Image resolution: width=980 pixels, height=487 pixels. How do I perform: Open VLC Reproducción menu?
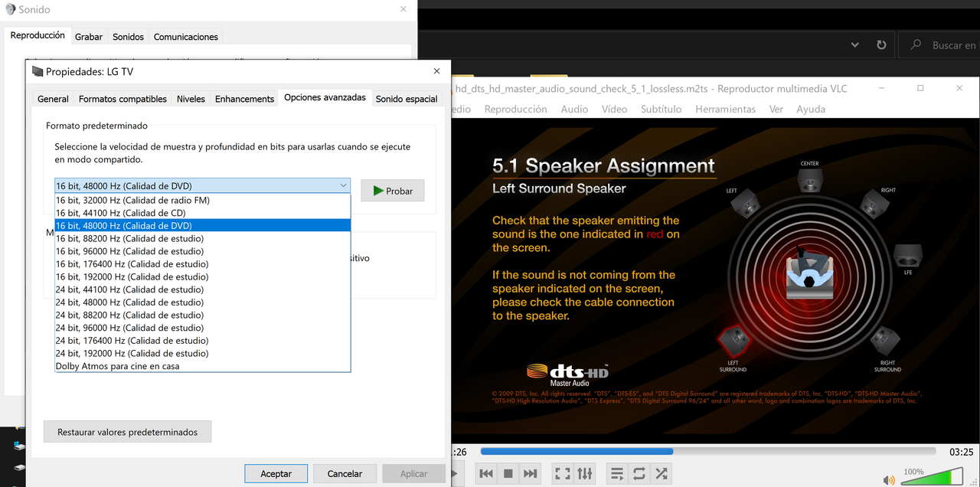point(516,109)
